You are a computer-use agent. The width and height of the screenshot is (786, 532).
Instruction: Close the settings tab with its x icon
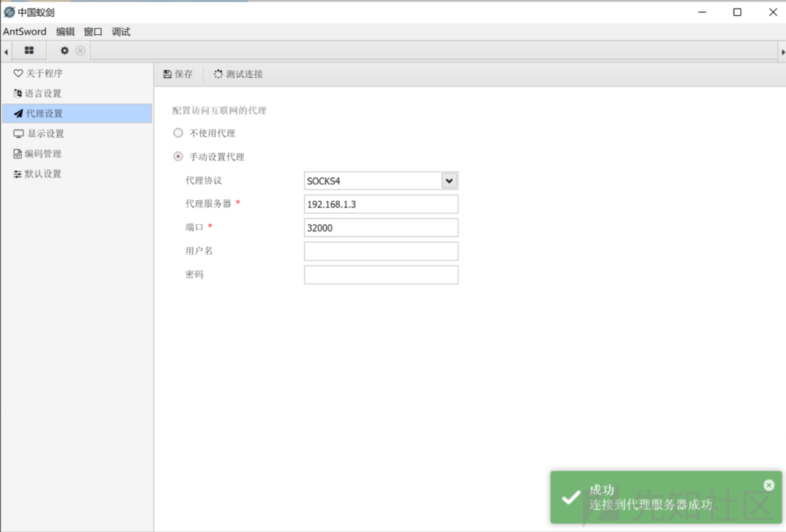click(80, 51)
